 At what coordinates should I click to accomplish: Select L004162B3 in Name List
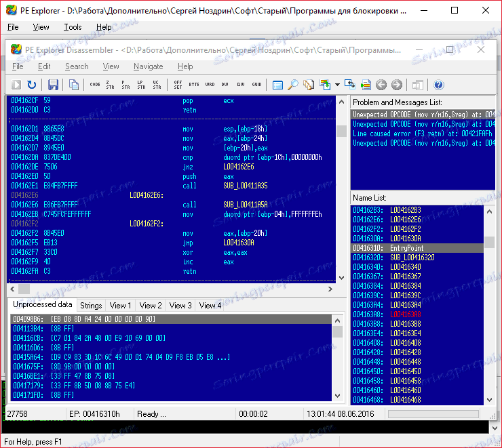(417, 210)
